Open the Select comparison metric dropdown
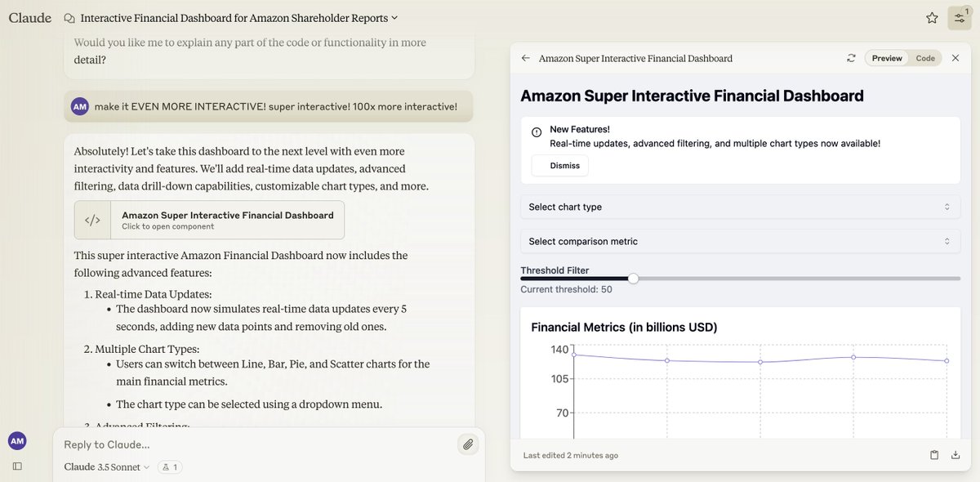 [741, 241]
